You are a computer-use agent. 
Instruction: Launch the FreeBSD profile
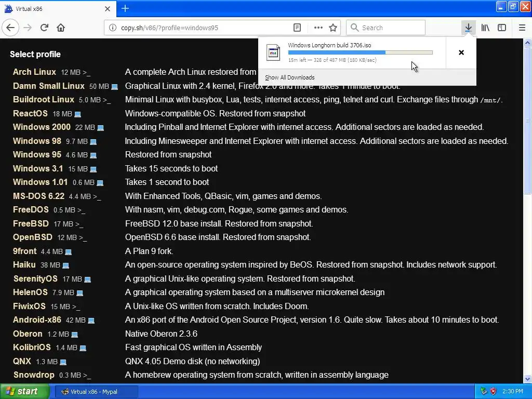(x=31, y=223)
